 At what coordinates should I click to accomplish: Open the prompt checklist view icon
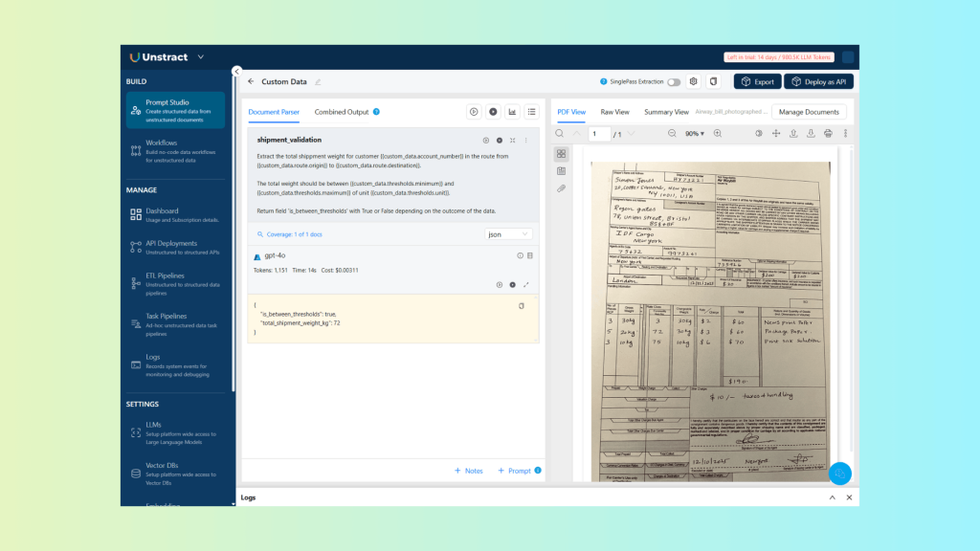[x=533, y=112]
